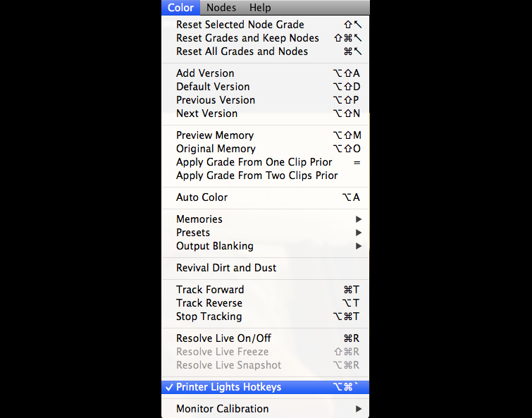Open the Nodes menu
The width and height of the screenshot is (532, 418).
click(221, 8)
